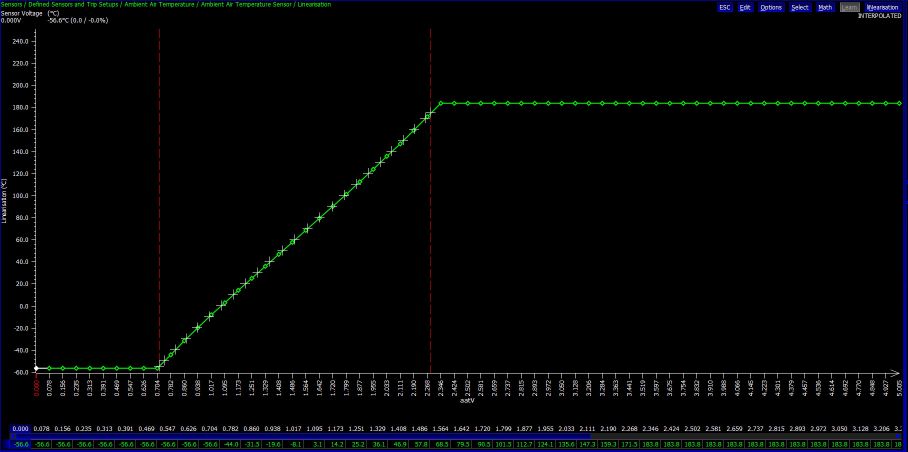Open the Edit menu

pyautogui.click(x=745, y=7)
